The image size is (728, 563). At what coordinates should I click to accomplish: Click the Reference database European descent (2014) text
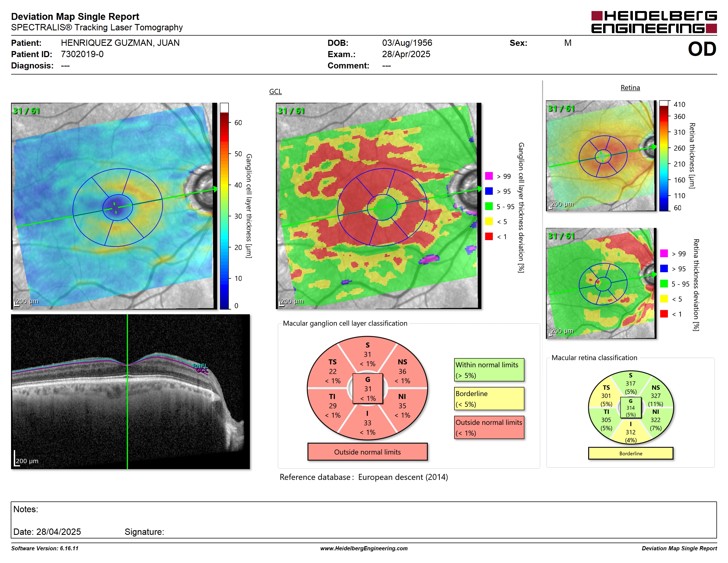coord(364,477)
